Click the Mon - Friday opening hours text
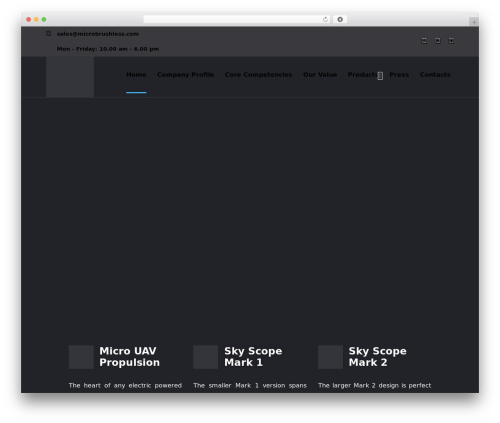Viewport: 500px width, 423px height. (x=108, y=49)
